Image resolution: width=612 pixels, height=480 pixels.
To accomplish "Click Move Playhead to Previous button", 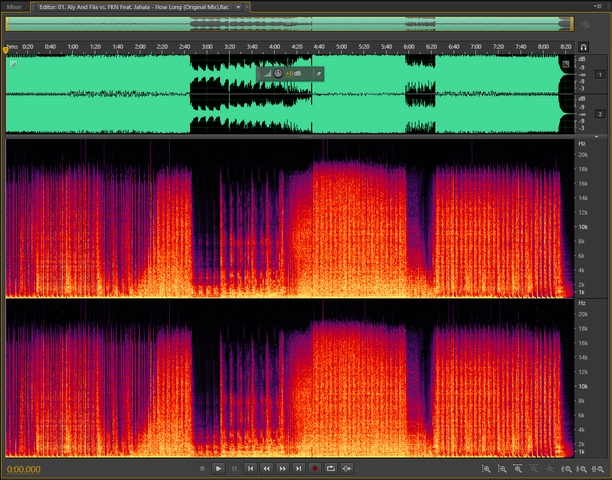I will coord(250,468).
